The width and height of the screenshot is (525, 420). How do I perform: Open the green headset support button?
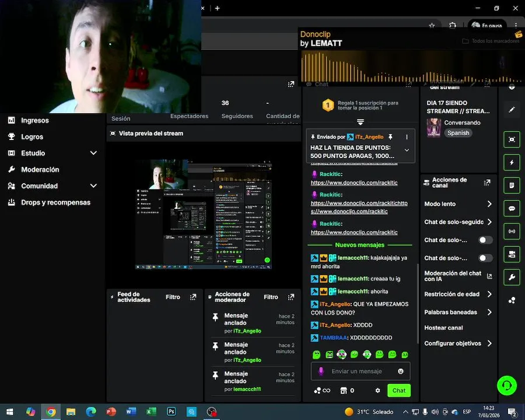click(x=507, y=386)
